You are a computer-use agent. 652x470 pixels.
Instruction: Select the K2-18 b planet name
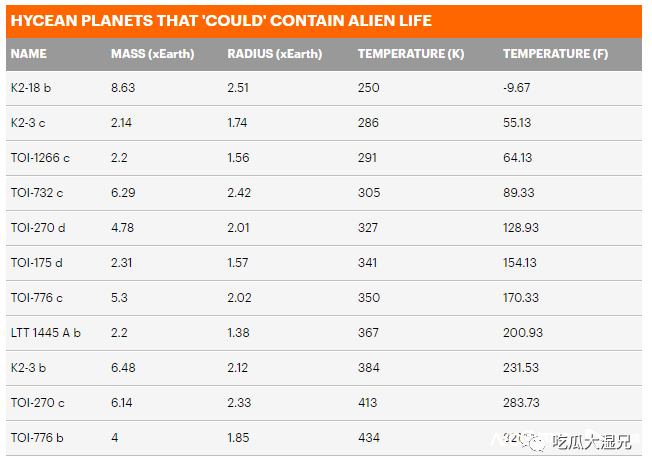(x=31, y=89)
